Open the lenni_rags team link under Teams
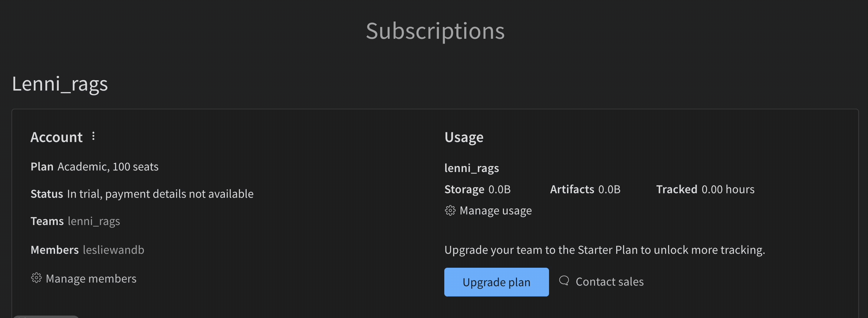 click(x=94, y=221)
